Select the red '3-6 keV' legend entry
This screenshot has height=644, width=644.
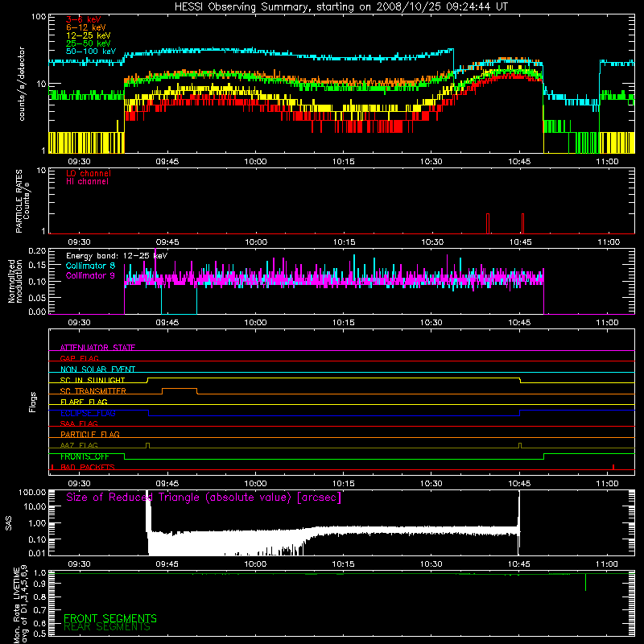click(84, 19)
